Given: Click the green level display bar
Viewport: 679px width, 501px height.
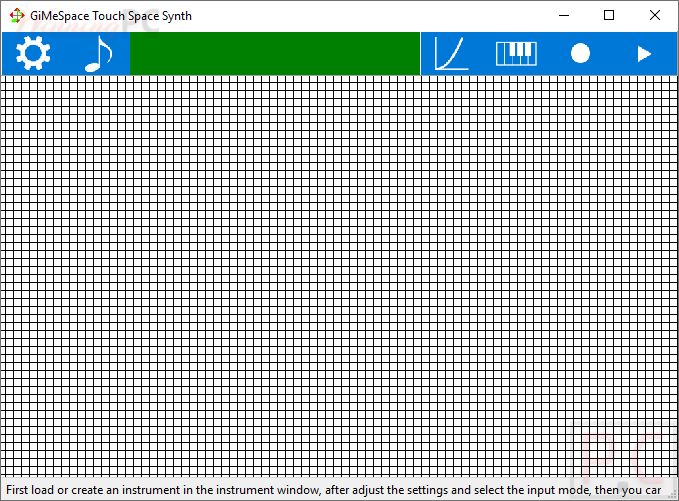Looking at the screenshot, I should (x=274, y=54).
